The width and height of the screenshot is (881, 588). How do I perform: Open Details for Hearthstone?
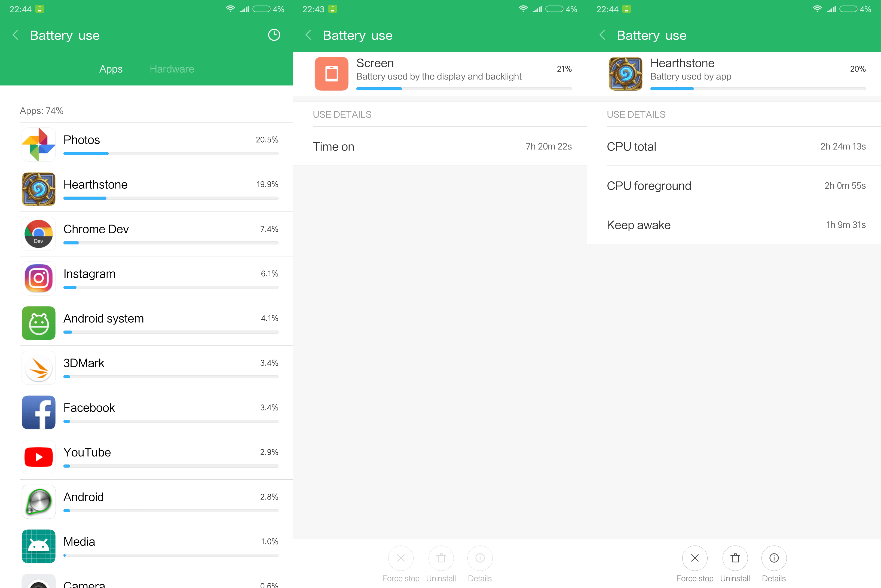point(774,558)
